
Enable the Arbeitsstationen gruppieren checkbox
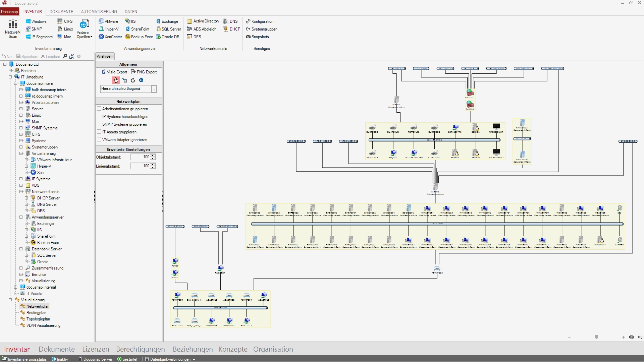99,108
